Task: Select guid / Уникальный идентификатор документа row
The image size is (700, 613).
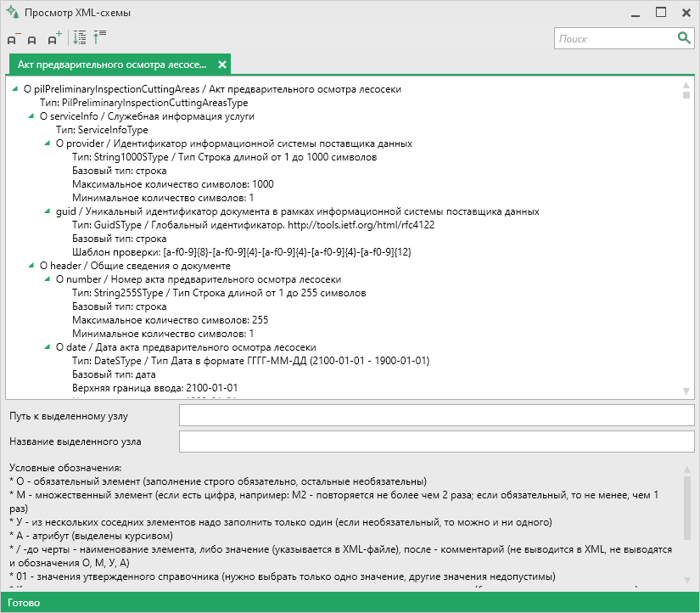Action: click(297, 211)
